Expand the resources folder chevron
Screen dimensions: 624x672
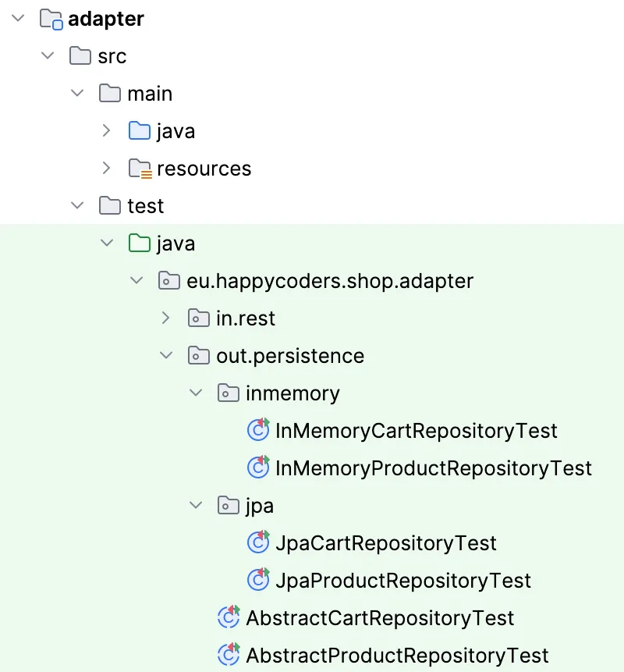(x=106, y=168)
